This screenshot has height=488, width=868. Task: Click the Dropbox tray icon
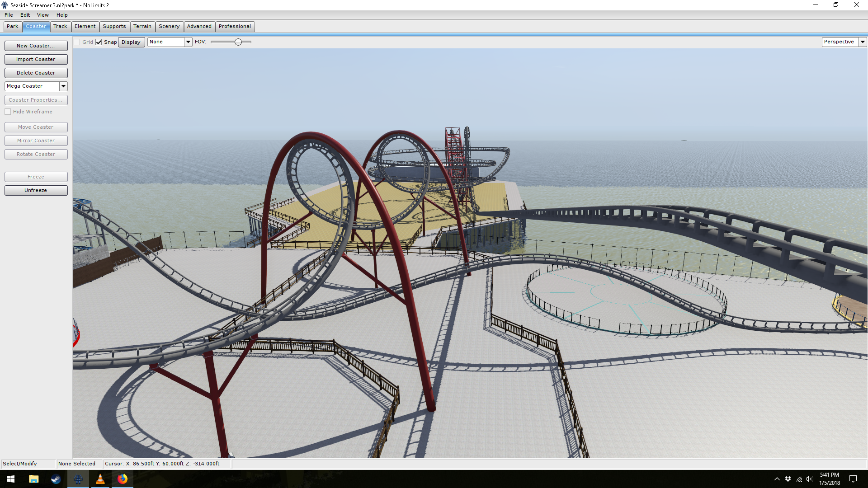click(788, 479)
